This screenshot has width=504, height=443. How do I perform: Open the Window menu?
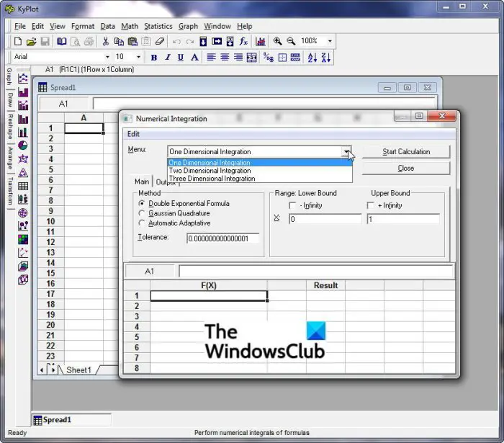click(x=217, y=27)
